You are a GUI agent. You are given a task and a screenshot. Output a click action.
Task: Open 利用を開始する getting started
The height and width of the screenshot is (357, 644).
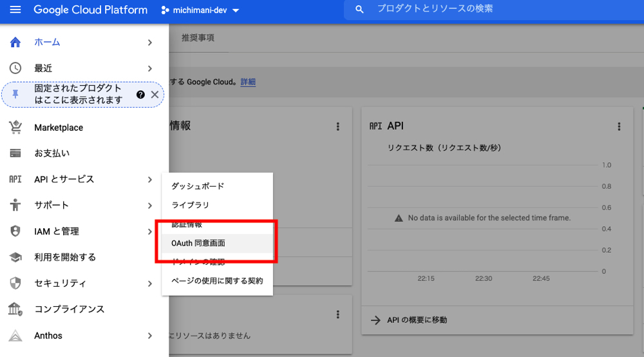tap(65, 257)
